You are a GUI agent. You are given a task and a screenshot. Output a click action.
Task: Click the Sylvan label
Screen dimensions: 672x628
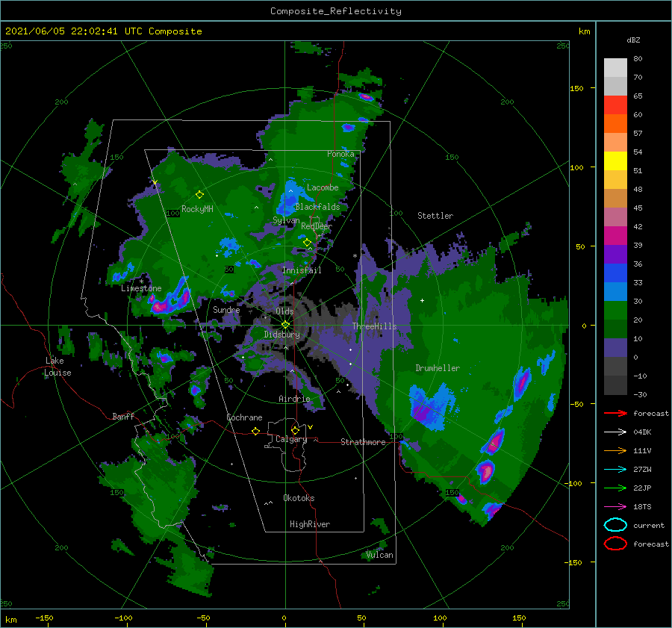coord(286,221)
